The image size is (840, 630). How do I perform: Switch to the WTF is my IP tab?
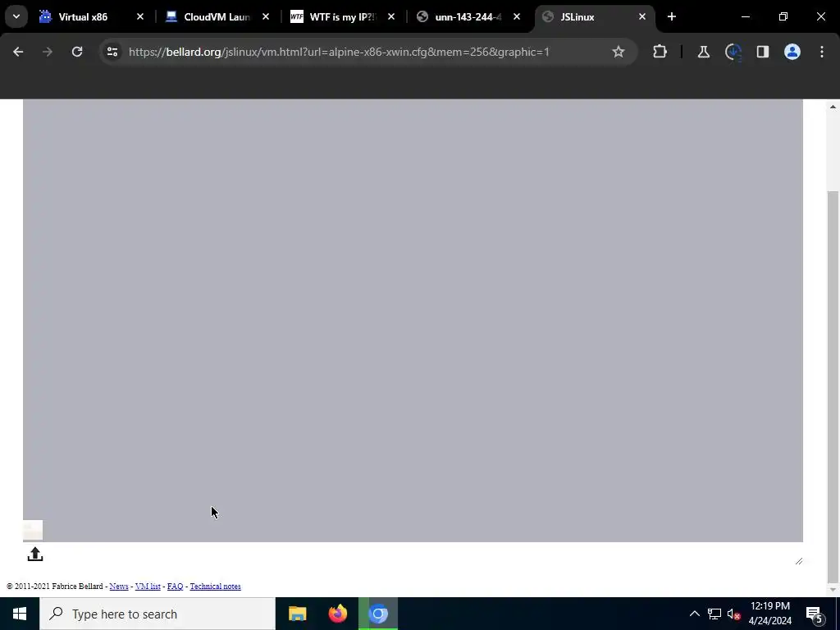[343, 16]
